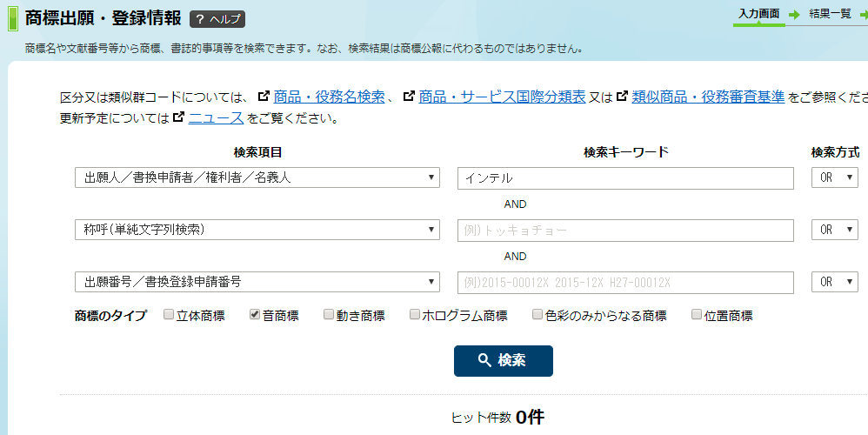Open the 出願人／書換申請者／権利者／名義人 dropdown
Viewport: 868px width, 435px height.
pyautogui.click(x=257, y=177)
